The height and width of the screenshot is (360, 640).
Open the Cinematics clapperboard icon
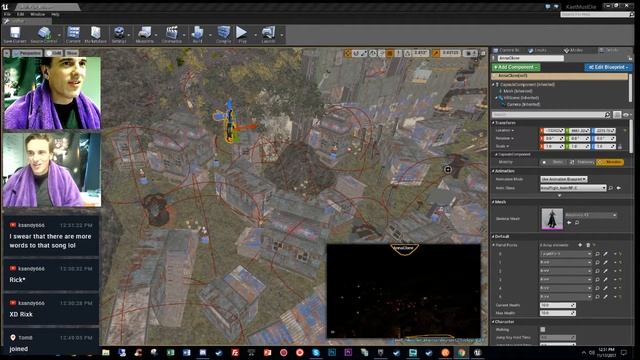pyautogui.click(x=171, y=34)
